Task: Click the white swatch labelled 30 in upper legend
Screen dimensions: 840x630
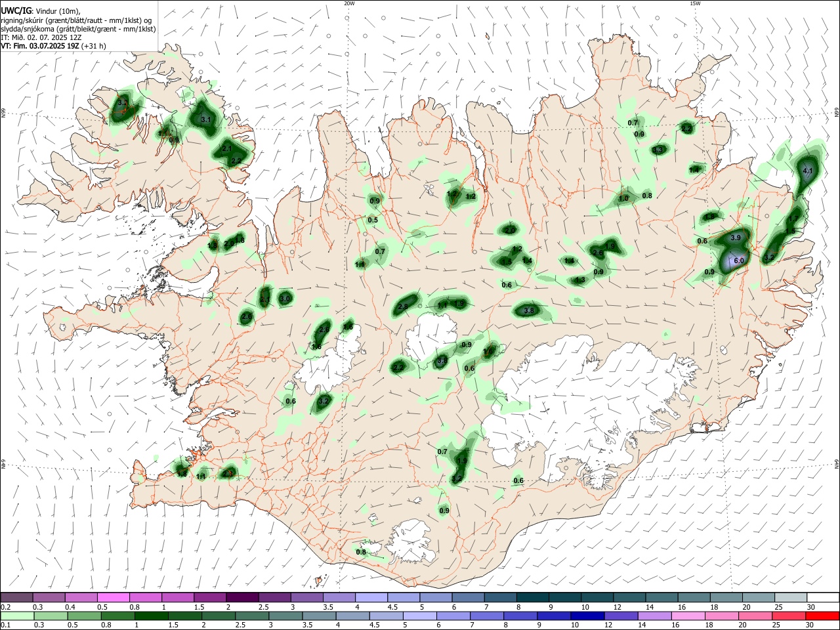Action: (823, 597)
